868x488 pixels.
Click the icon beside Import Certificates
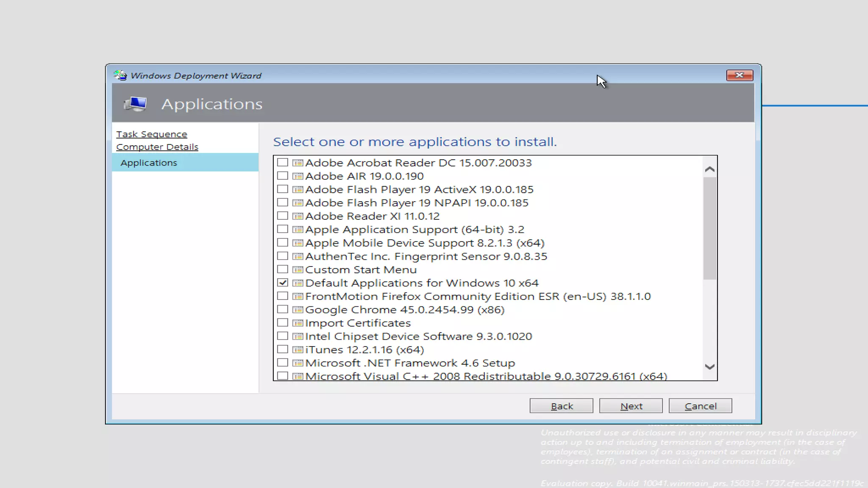click(x=298, y=323)
